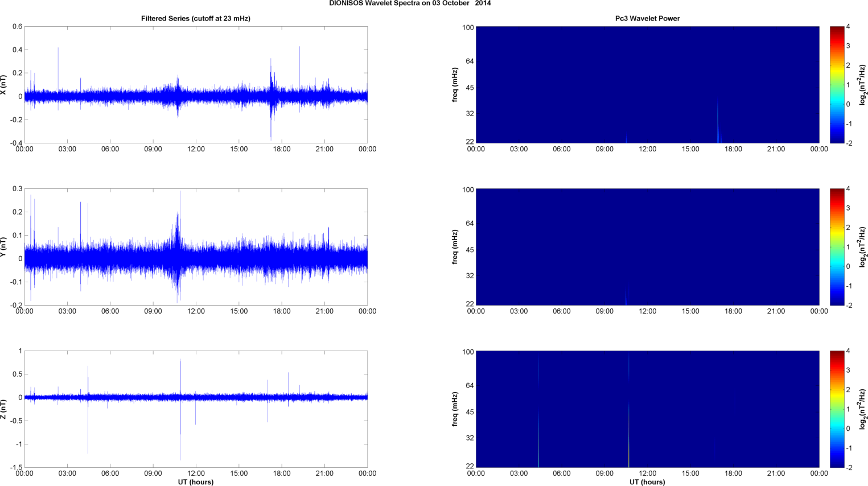868x486 pixels.
Task: Click the 18:00 tick under the Y series plot
Action: click(x=282, y=311)
